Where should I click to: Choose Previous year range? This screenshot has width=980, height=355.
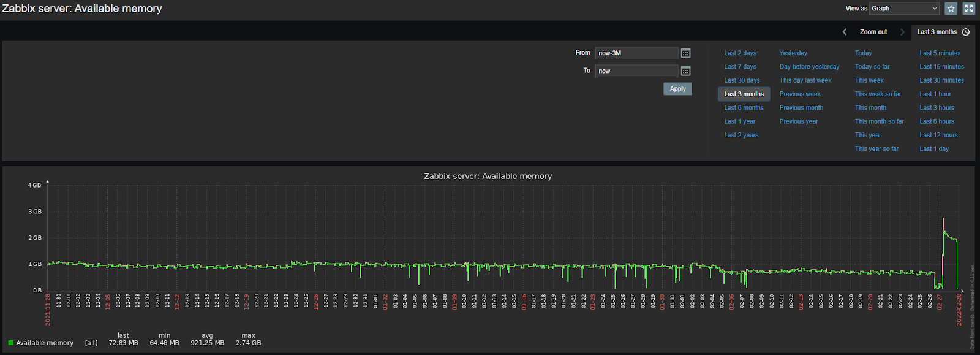point(799,121)
